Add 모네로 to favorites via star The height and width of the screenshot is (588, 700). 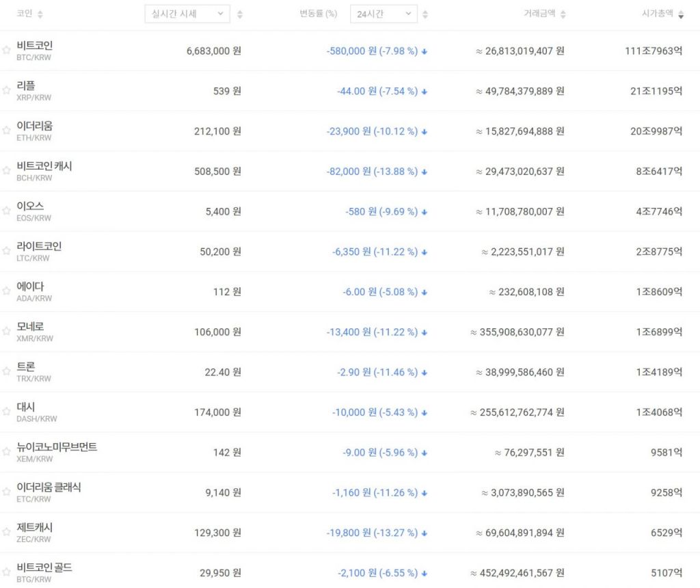tap(7, 332)
